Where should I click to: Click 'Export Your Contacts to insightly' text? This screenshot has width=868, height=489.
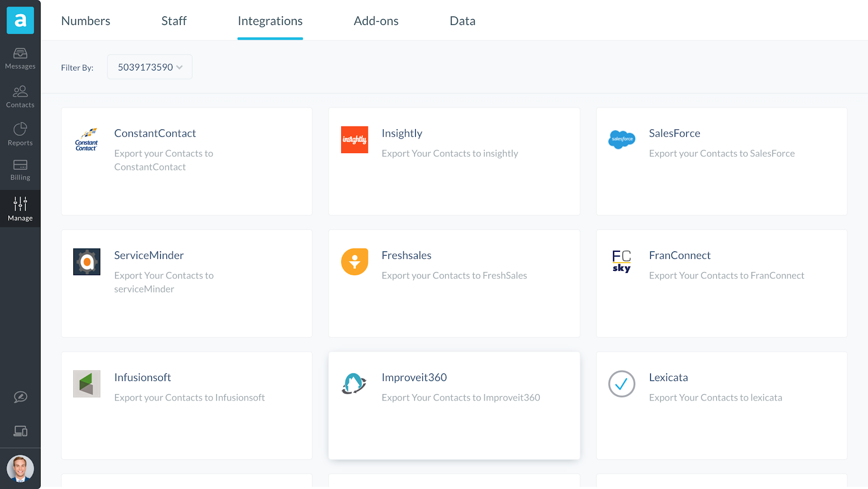click(450, 154)
